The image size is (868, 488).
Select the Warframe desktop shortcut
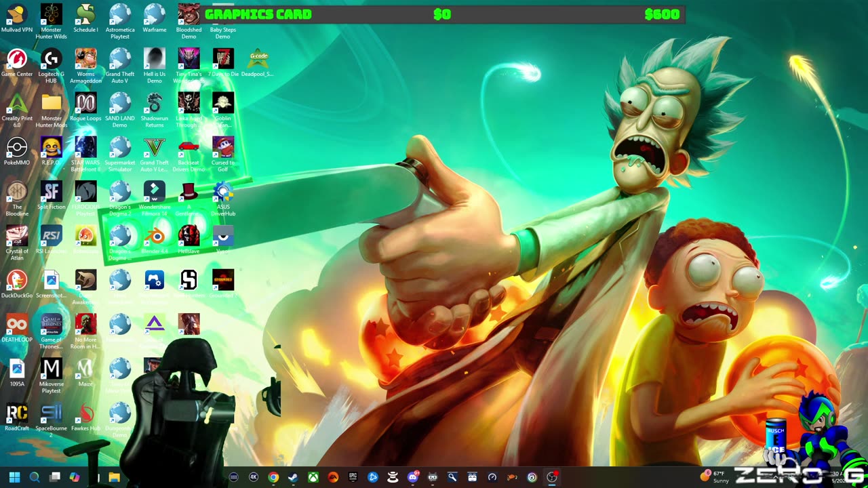155,19
